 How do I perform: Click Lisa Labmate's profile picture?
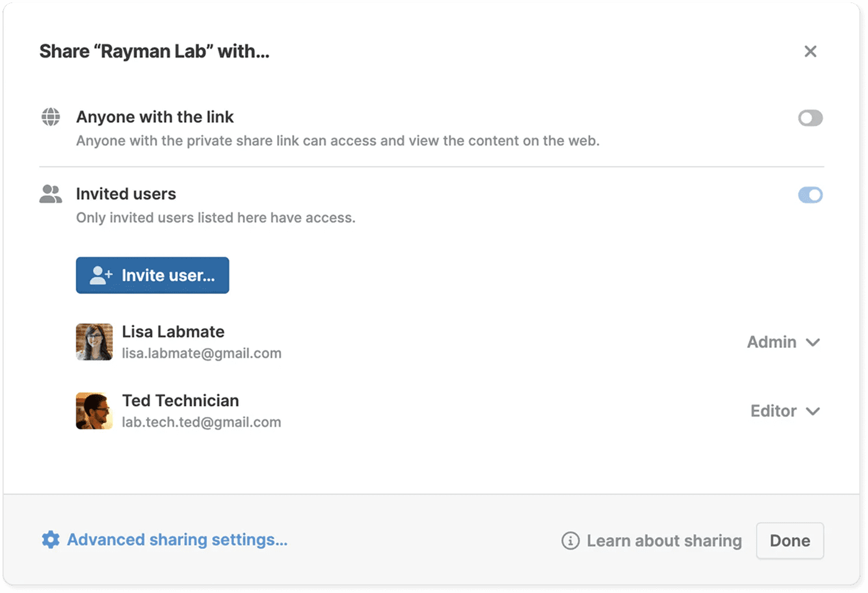[x=94, y=342]
